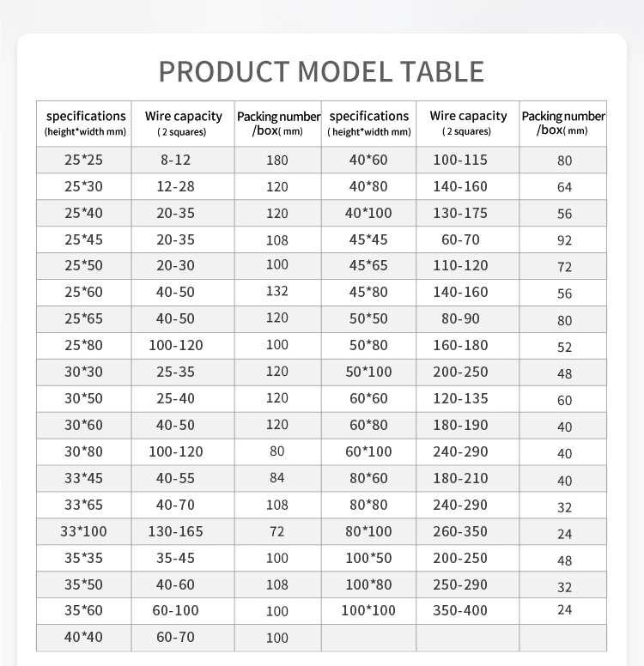Click packing number 84 cell
The height and width of the screenshot is (666, 644).
[x=276, y=478]
